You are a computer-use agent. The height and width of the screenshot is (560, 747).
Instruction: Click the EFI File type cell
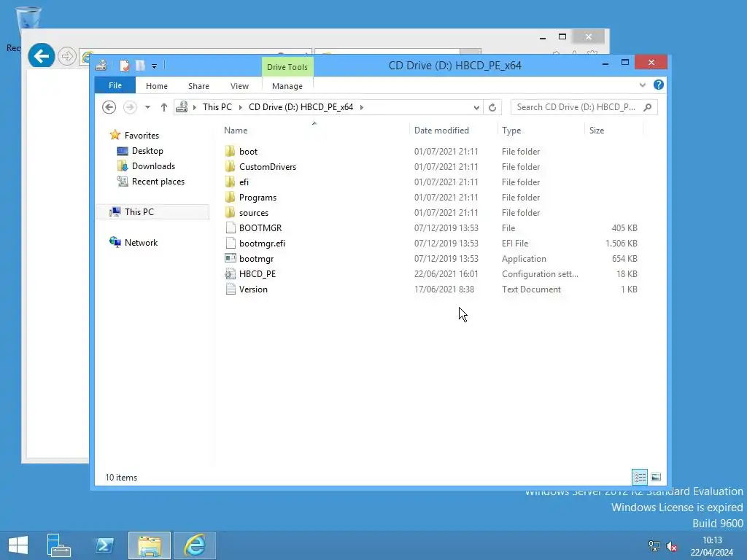point(515,244)
